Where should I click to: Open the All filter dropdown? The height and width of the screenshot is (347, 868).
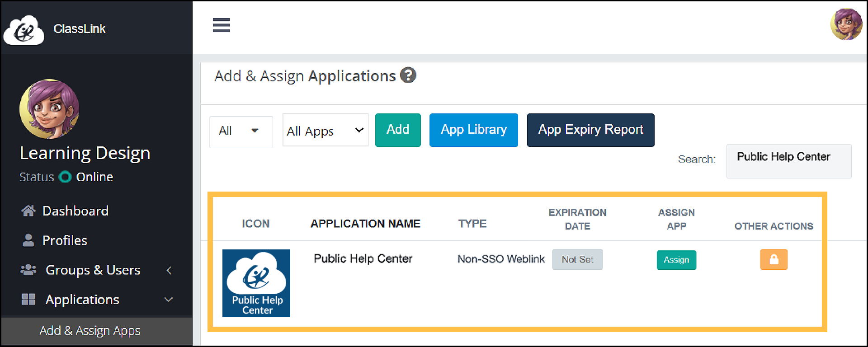(x=241, y=131)
